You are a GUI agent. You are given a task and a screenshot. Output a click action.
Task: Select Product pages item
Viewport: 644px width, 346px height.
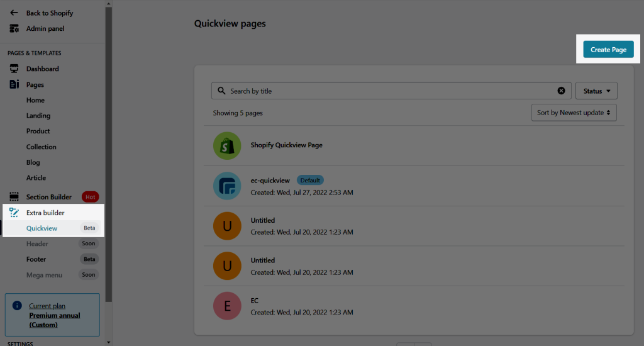tap(38, 131)
